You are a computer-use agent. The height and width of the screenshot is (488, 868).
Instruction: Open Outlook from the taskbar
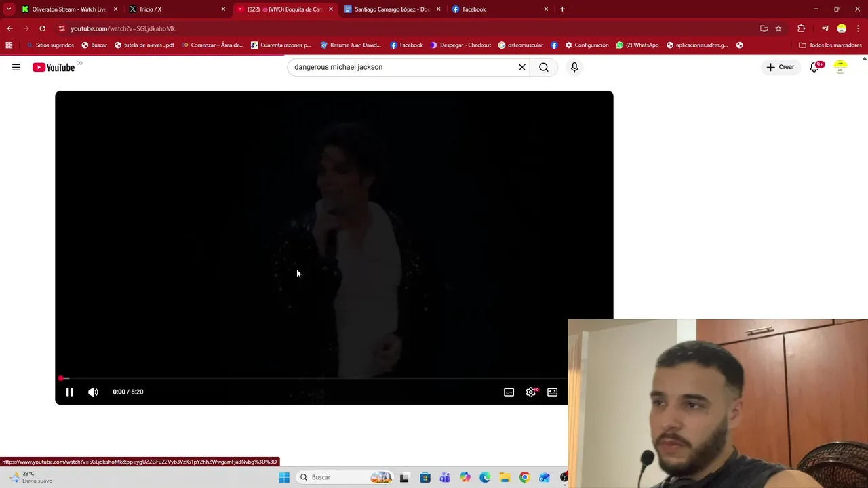pyautogui.click(x=545, y=477)
